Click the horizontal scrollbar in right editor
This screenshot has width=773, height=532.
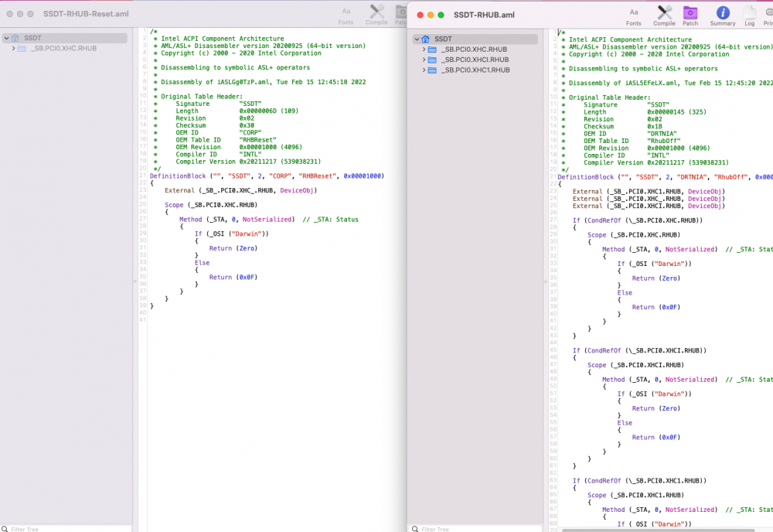658,530
